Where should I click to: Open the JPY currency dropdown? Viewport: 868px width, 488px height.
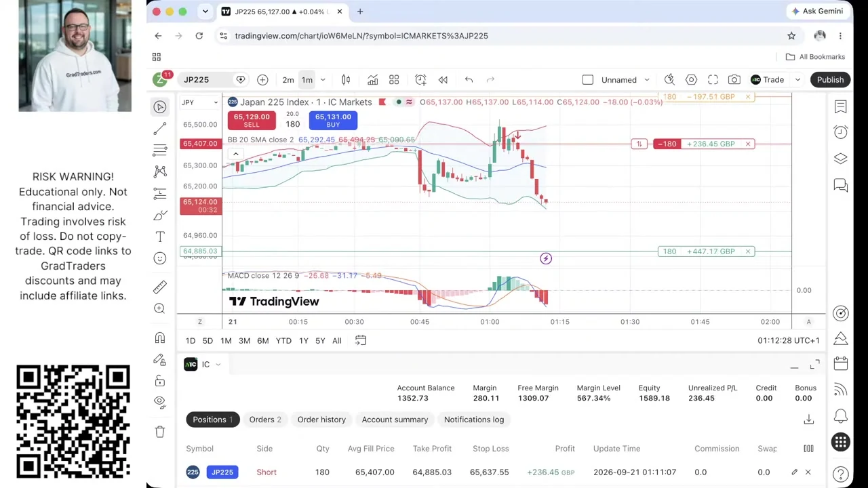tap(199, 102)
